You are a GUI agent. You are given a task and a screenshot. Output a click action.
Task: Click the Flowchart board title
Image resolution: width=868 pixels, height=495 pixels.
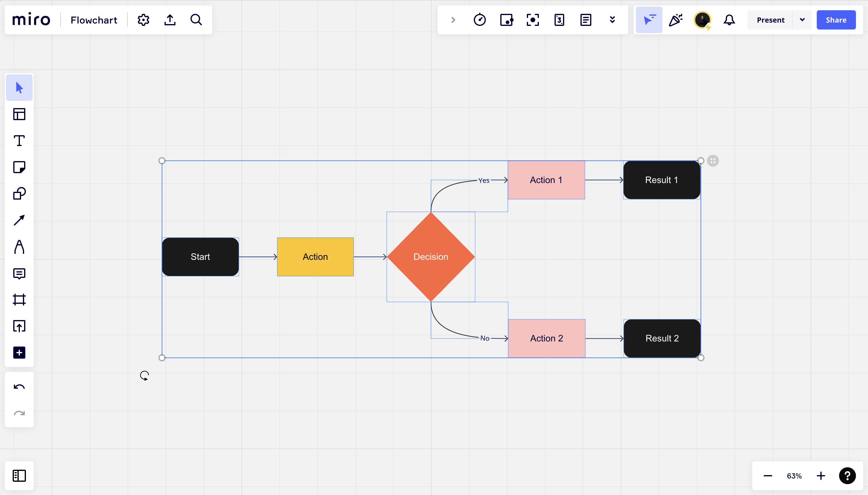point(94,20)
